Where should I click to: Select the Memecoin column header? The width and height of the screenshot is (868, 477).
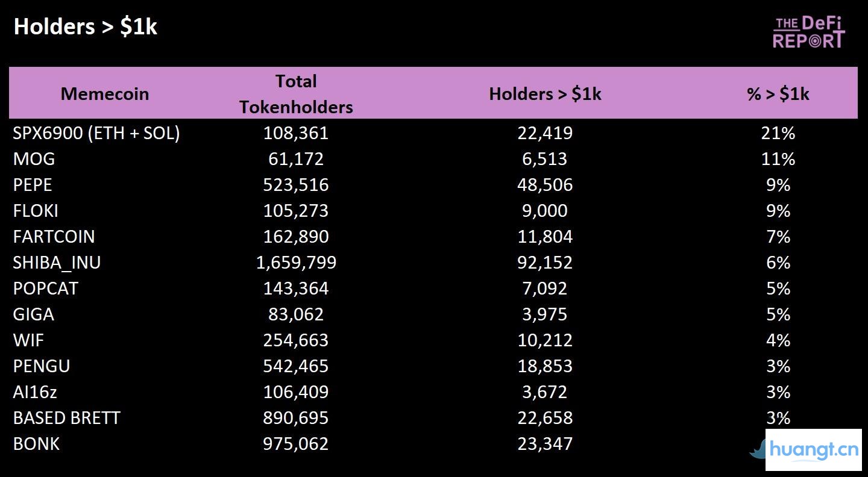105,94
